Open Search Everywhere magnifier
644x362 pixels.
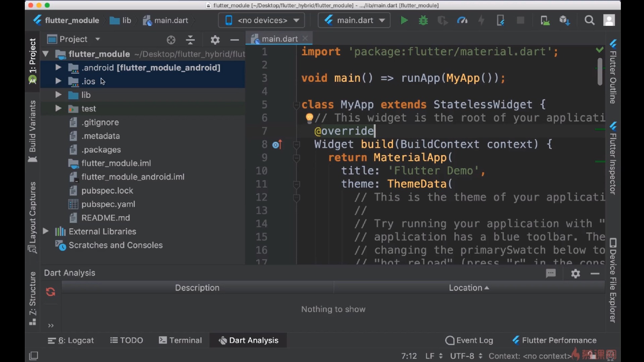point(589,20)
